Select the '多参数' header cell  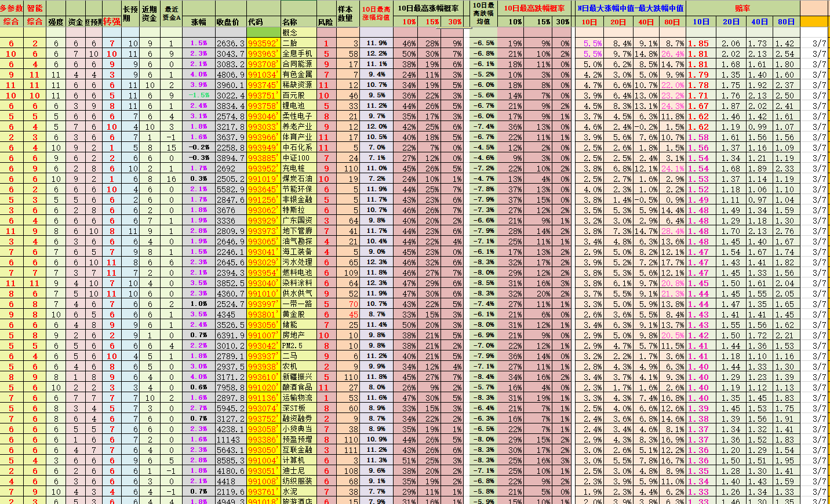pyautogui.click(x=11, y=8)
